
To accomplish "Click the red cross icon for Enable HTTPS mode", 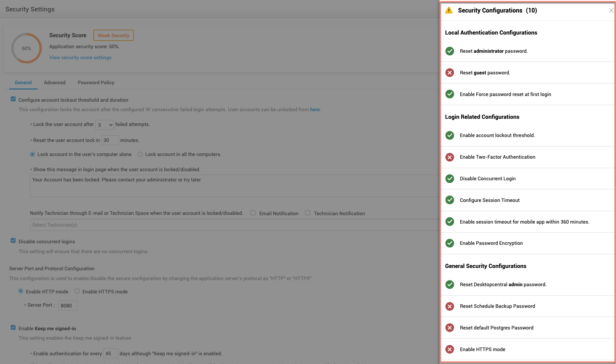I will pyautogui.click(x=450, y=350).
